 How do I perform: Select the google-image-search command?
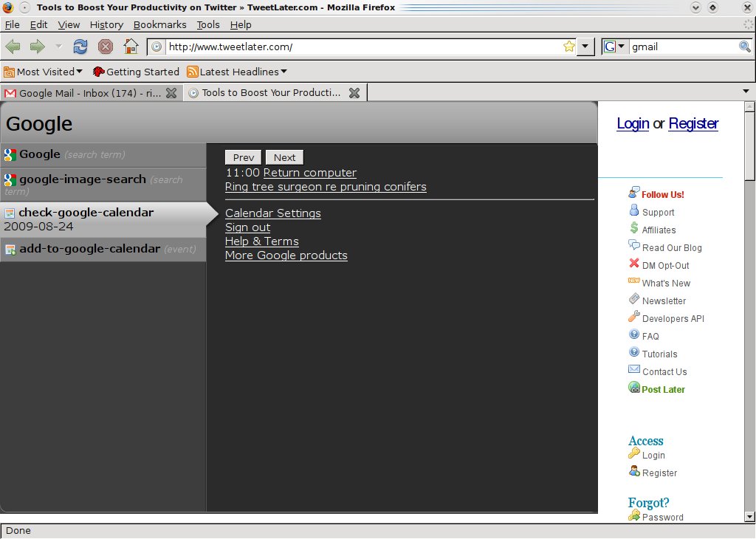(103, 185)
